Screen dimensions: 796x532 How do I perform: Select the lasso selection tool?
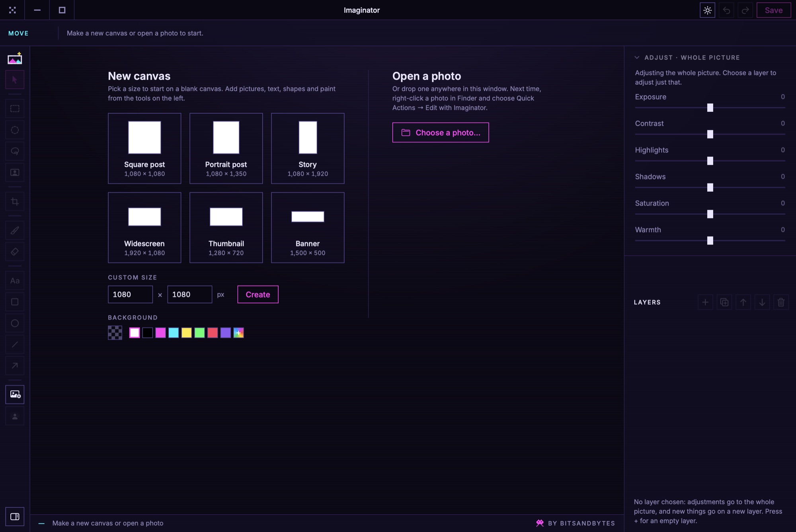click(15, 151)
